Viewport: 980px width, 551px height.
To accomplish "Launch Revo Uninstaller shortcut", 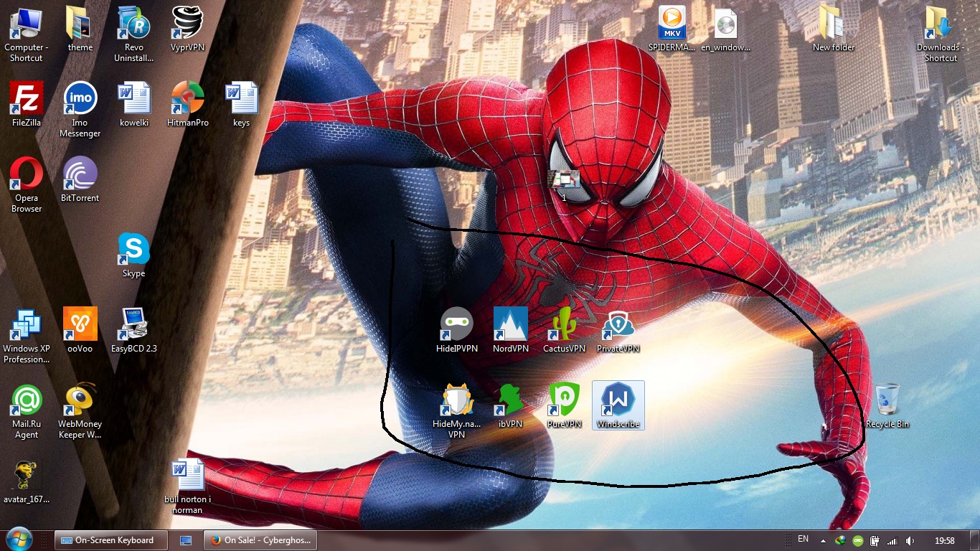I will pyautogui.click(x=134, y=34).
